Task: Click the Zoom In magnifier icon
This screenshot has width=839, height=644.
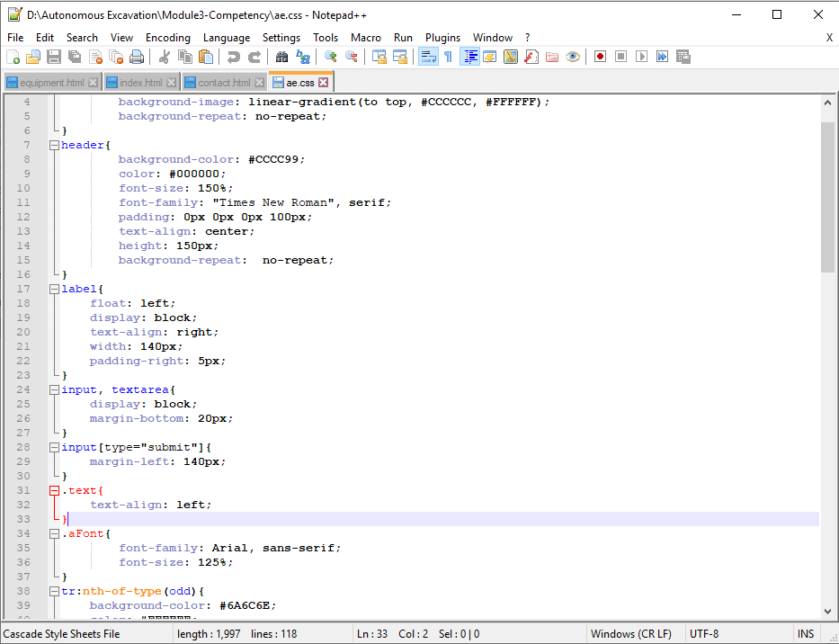Action: [331, 57]
